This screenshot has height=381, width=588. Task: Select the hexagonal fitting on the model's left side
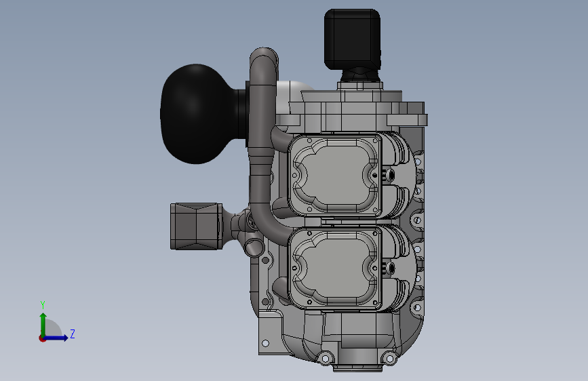coord(196,226)
